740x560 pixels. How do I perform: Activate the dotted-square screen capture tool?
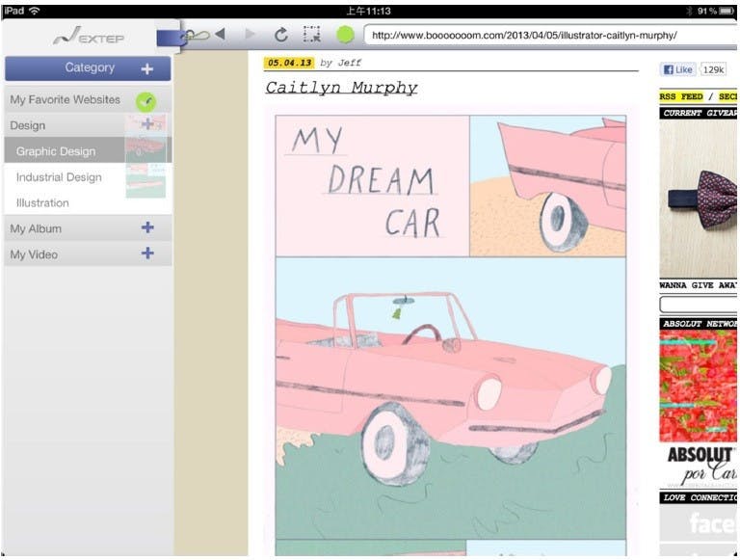[x=311, y=35]
